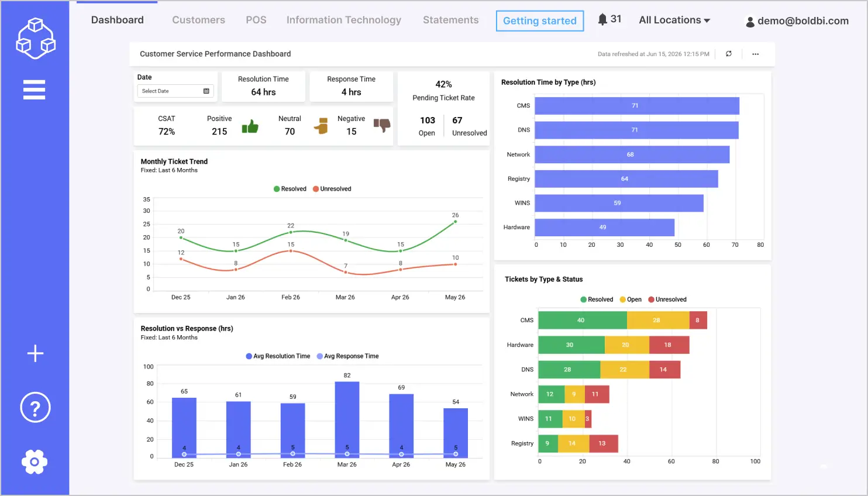Click the CMS bar showing 71
Viewport: 868px width, 496px height.
[x=637, y=106]
